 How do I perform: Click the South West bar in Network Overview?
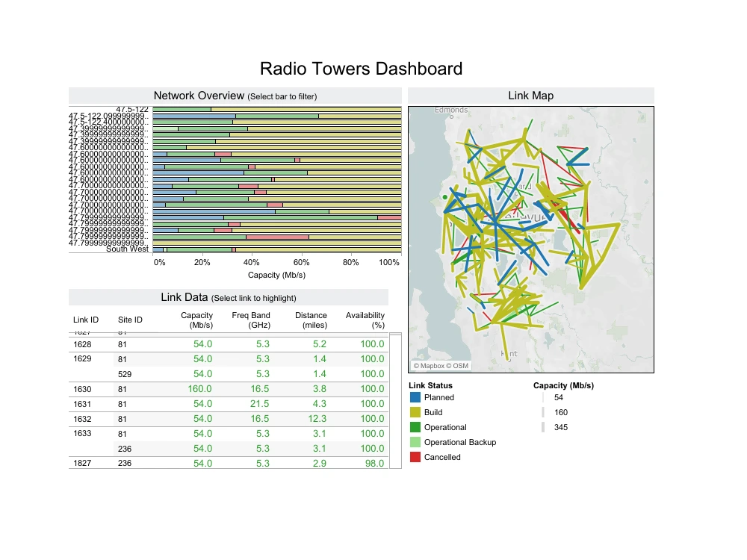(x=276, y=249)
